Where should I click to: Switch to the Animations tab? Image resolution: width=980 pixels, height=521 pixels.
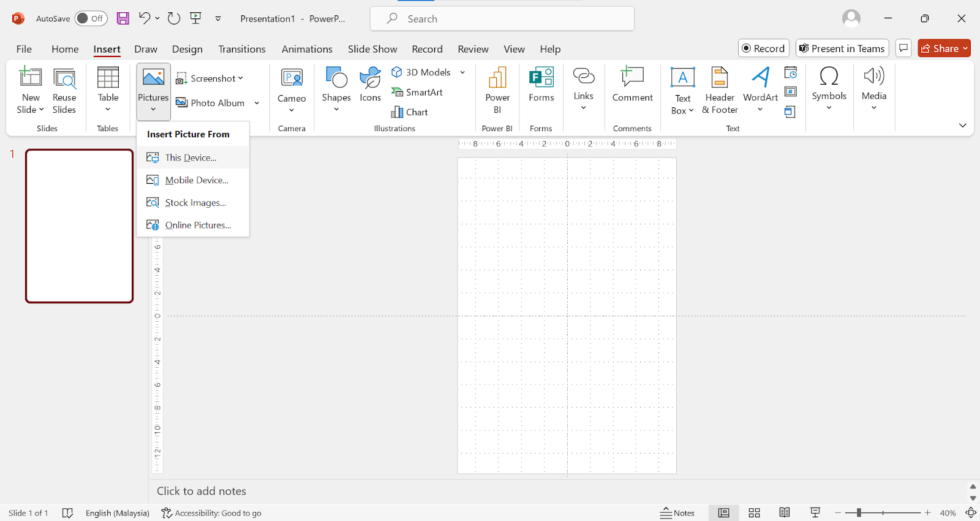[307, 49]
